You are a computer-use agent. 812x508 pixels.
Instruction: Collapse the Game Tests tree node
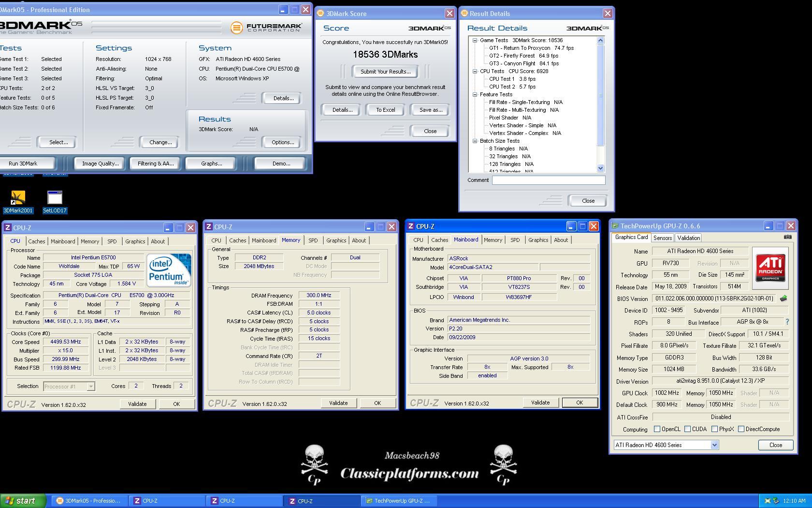pos(475,40)
